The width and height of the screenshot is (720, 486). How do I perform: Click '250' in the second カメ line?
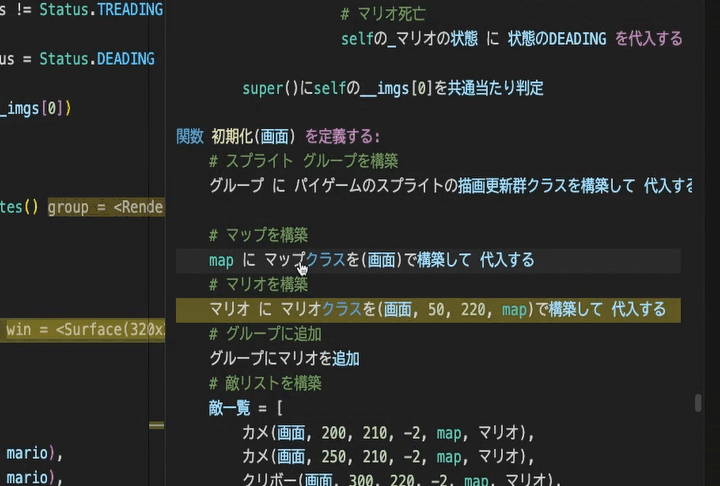click(x=334, y=457)
